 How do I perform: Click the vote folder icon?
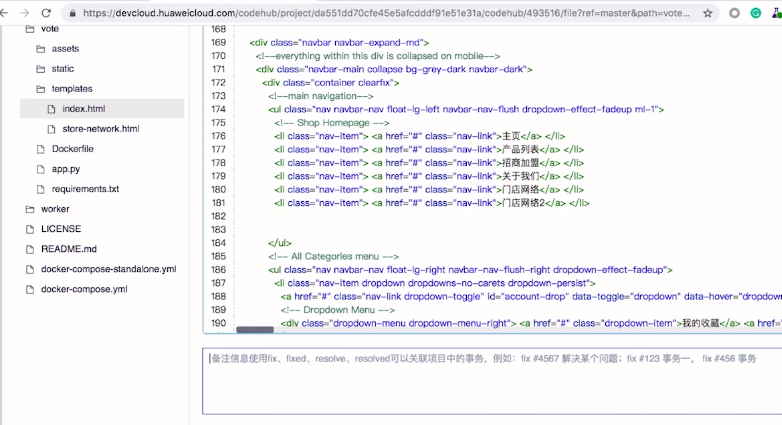pos(30,29)
